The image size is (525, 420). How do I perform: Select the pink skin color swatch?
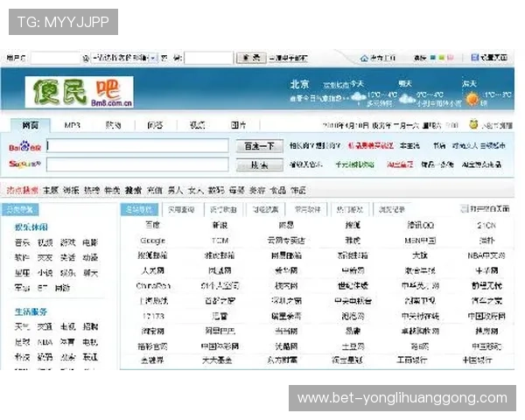click(451, 58)
